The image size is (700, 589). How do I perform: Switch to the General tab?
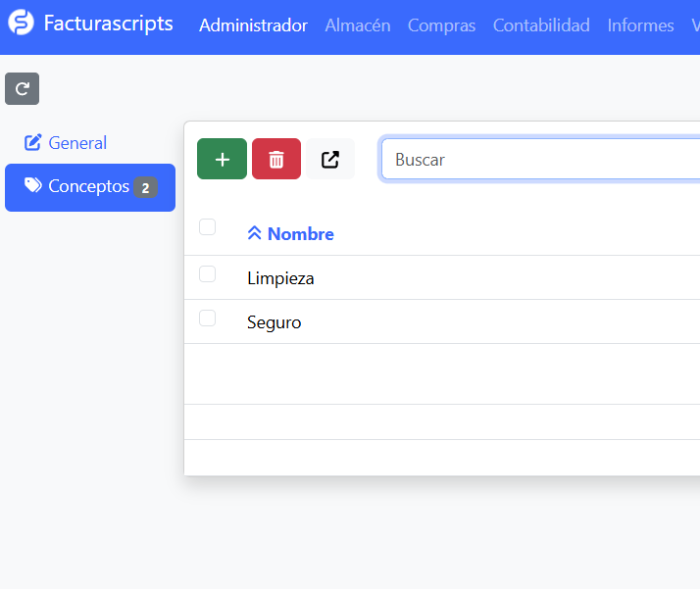(66, 143)
